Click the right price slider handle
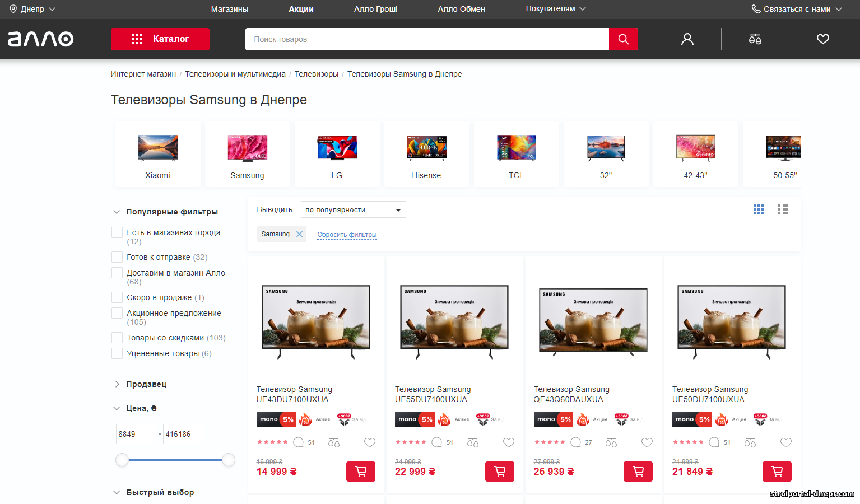Viewport: 860px width, 504px height. [229, 460]
